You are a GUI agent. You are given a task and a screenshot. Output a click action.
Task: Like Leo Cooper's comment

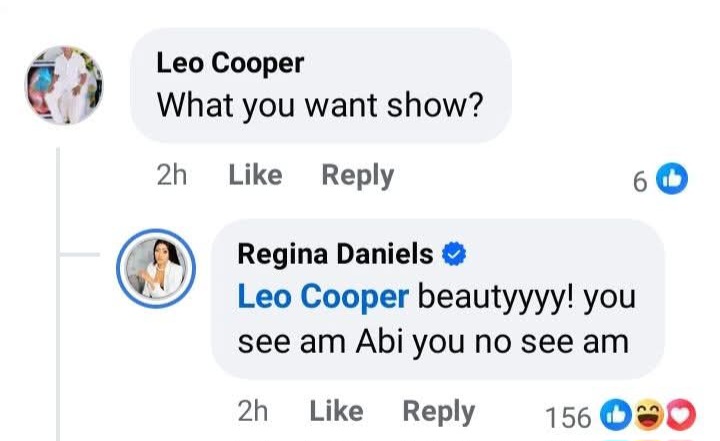(255, 176)
